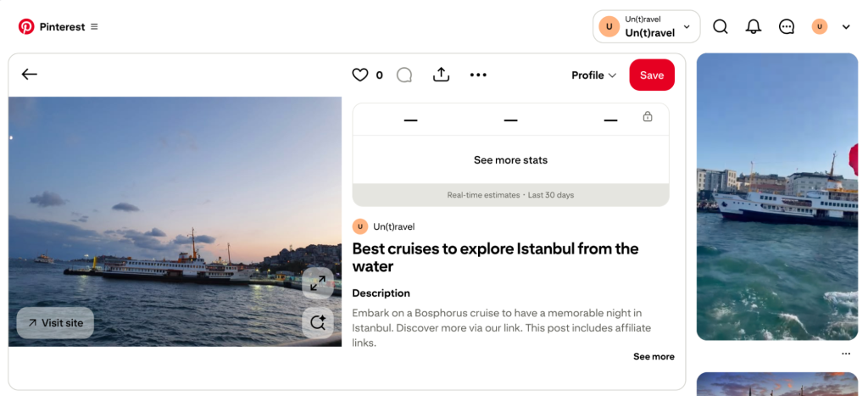Click the like count 0

click(379, 75)
